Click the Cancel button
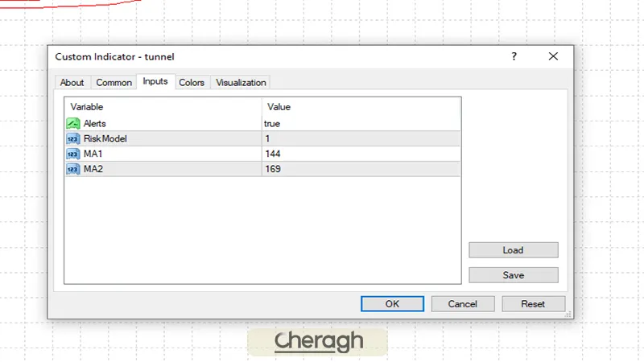This screenshot has width=644, height=362. (462, 304)
